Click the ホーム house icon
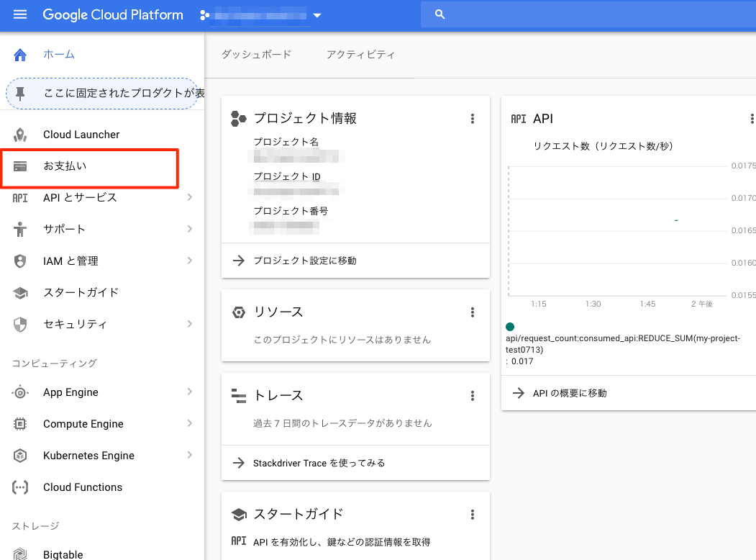The width and height of the screenshot is (756, 560). pyautogui.click(x=19, y=55)
